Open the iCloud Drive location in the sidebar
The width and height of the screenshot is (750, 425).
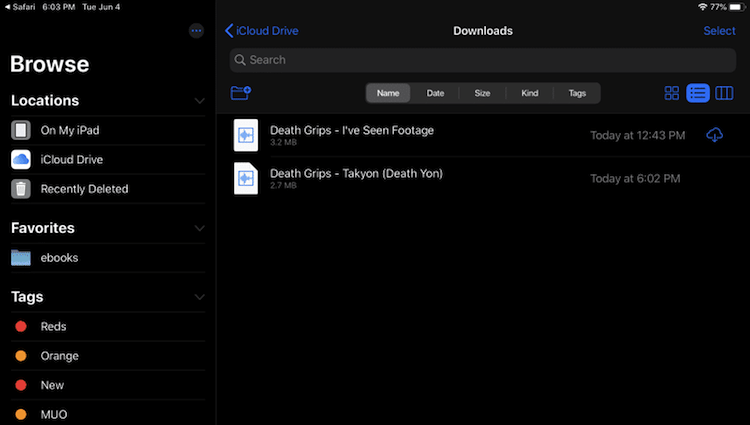108,160
